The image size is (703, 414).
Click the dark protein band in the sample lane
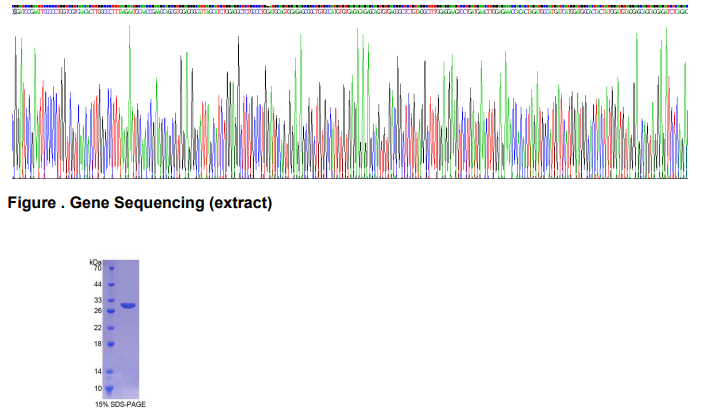coord(128,305)
